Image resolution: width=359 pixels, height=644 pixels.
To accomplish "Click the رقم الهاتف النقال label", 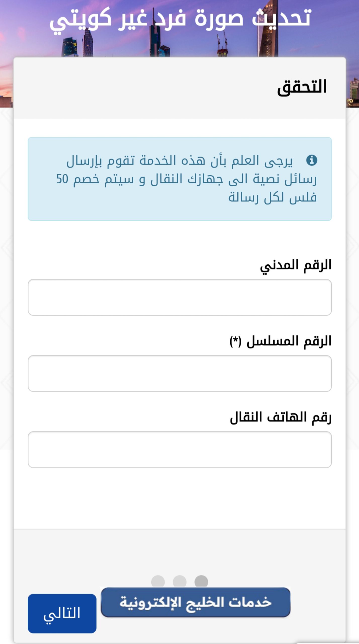I will pos(281,417).
